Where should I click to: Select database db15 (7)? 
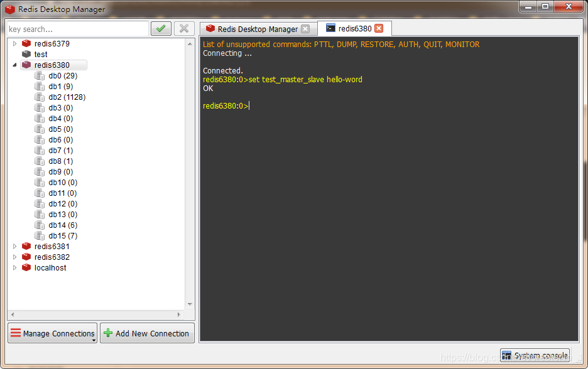[x=63, y=235]
